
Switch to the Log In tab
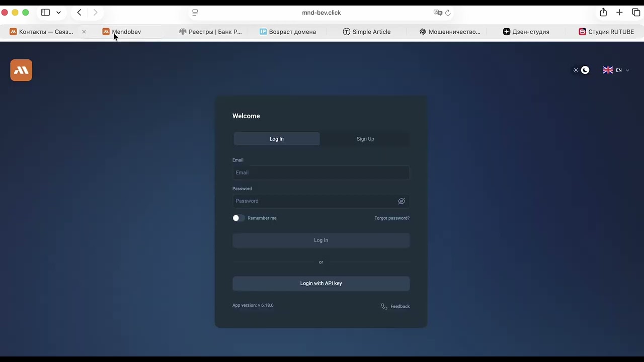277,139
